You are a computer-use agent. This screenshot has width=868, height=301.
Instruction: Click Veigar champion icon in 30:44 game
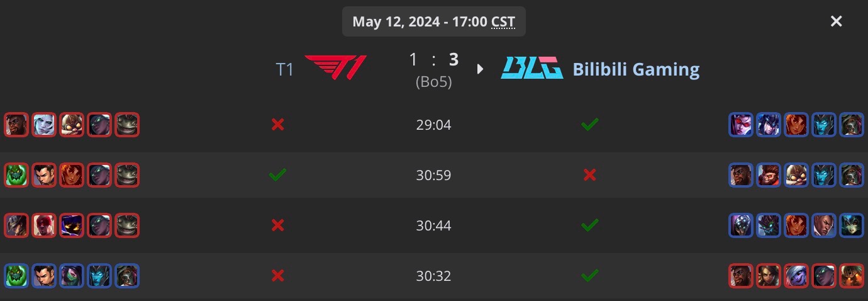72,225
